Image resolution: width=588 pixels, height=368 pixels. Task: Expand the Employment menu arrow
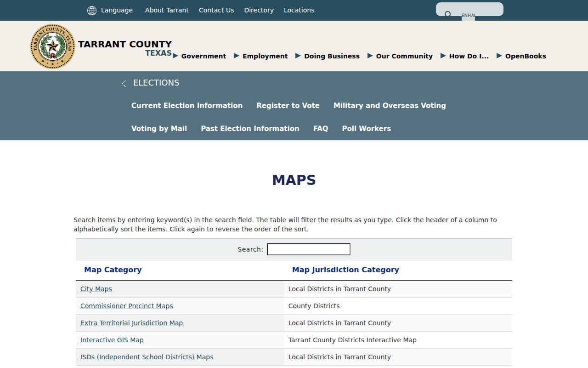[237, 56]
